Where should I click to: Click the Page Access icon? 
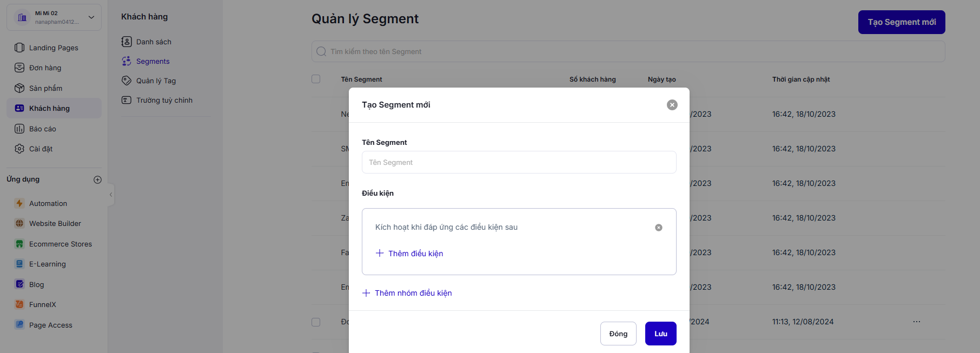[x=19, y=325]
